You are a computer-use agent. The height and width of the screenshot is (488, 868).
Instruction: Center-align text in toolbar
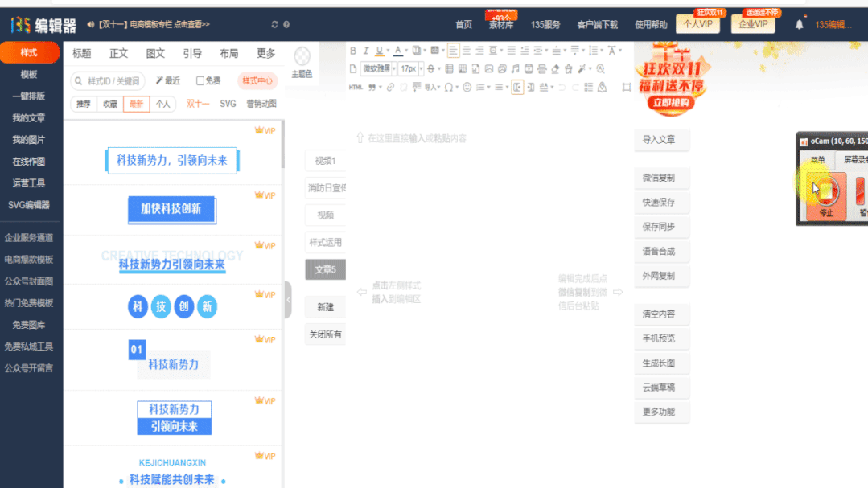point(467,51)
